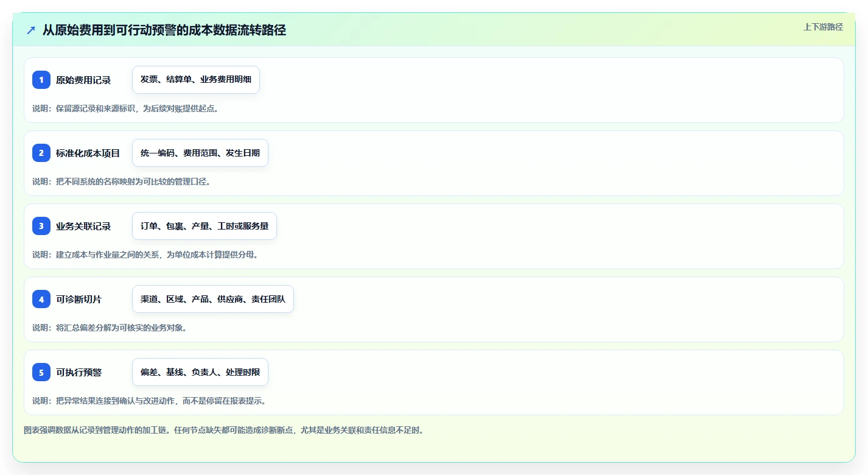
Task: Select the 可执行预警 step label
Action: coord(79,372)
